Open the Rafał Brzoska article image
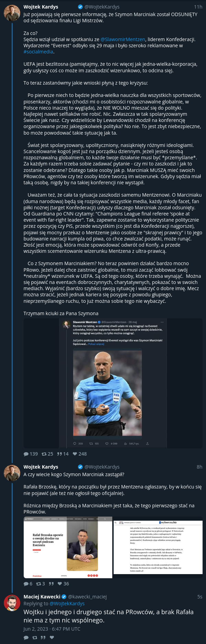 (68, 547)
